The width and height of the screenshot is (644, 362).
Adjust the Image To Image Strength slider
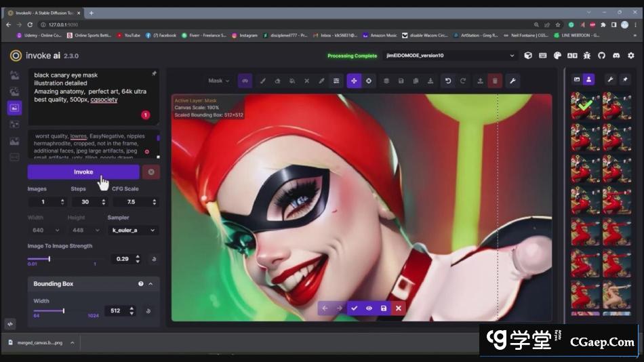coord(49,259)
